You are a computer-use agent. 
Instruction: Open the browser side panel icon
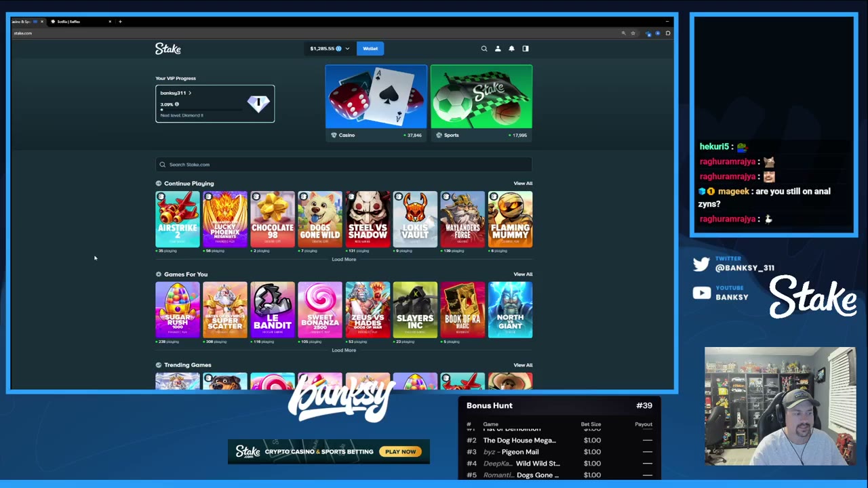coord(668,33)
